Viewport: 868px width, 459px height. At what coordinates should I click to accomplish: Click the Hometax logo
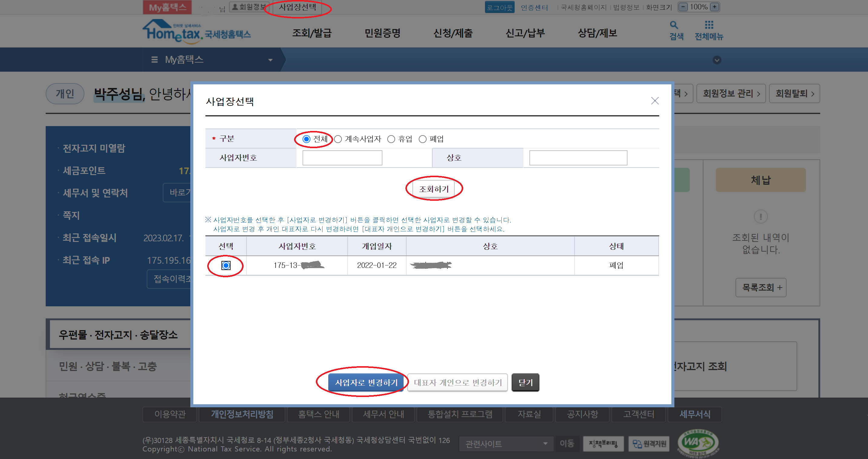tap(196, 31)
